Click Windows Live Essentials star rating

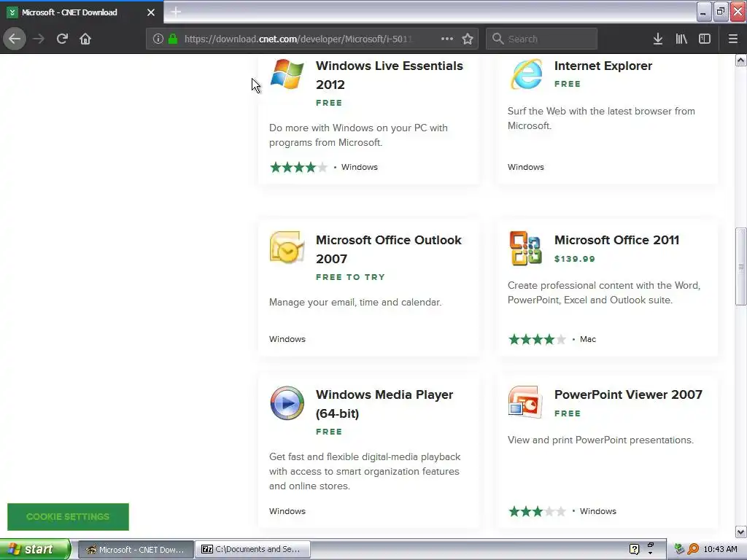[298, 167]
